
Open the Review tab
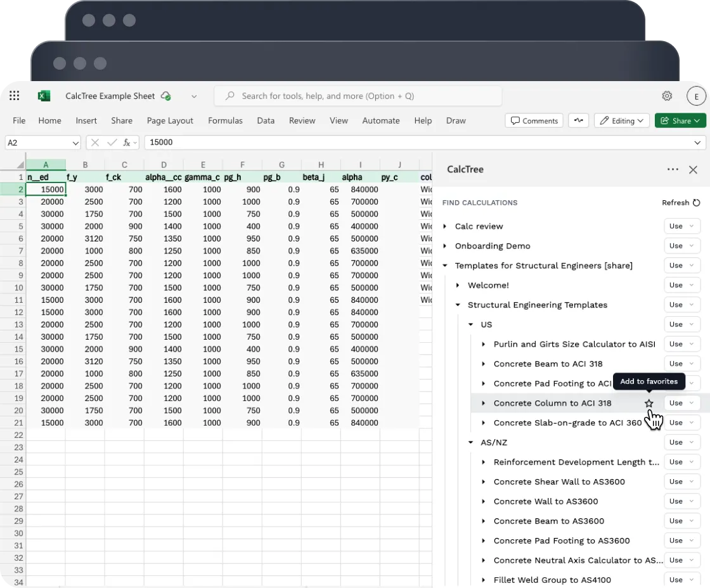tap(302, 120)
